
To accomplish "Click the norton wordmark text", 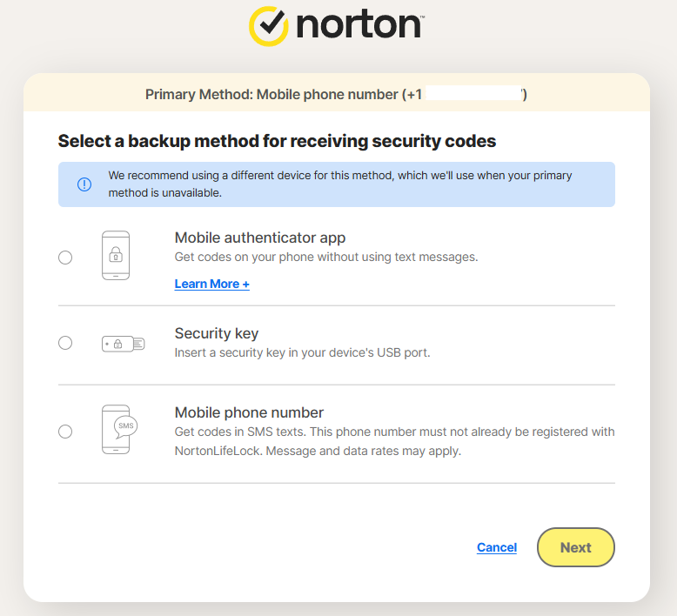I will pos(359,26).
